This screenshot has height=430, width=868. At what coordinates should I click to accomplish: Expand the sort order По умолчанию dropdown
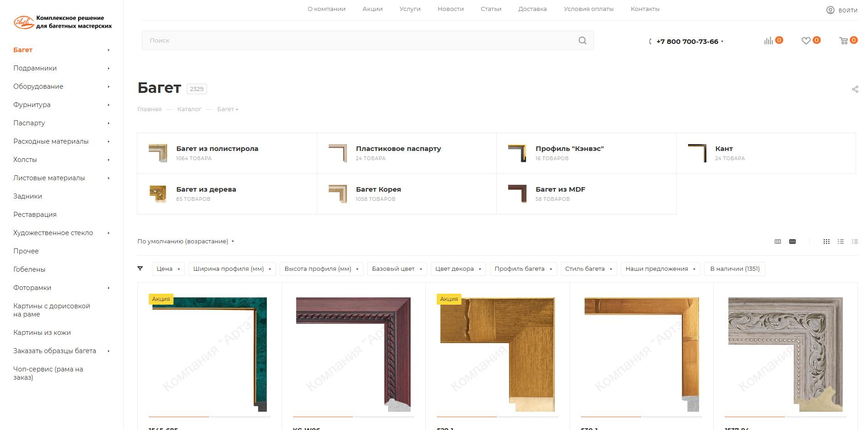(186, 242)
